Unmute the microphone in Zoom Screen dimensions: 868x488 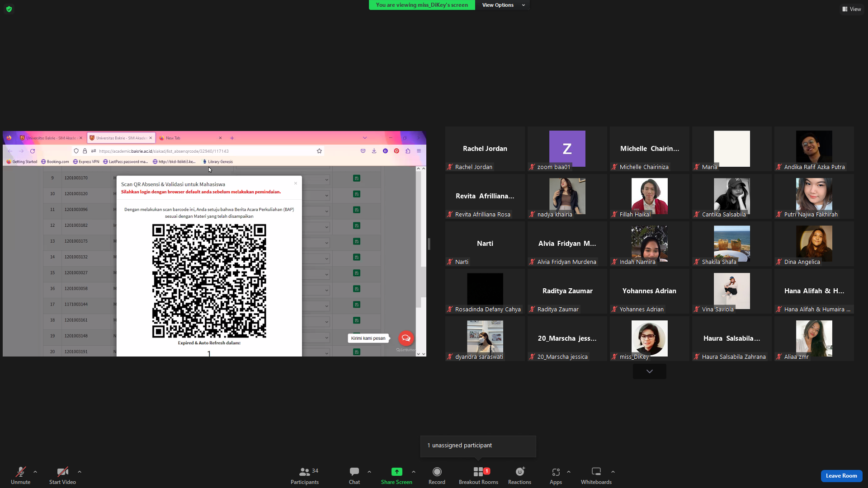[20, 475]
